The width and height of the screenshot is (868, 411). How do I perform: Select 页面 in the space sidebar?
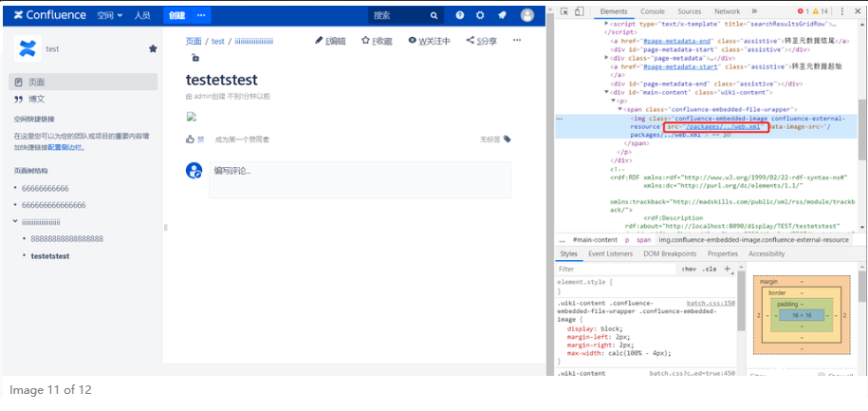tap(83, 82)
